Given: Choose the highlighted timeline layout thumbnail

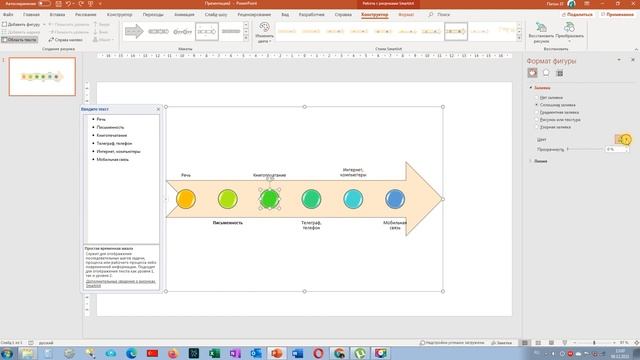Looking at the screenshot, I should [207, 31].
